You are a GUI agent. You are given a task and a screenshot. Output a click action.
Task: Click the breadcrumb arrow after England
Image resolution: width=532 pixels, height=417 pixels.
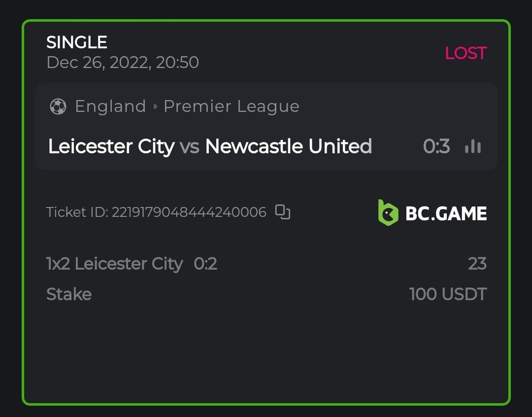coord(155,106)
